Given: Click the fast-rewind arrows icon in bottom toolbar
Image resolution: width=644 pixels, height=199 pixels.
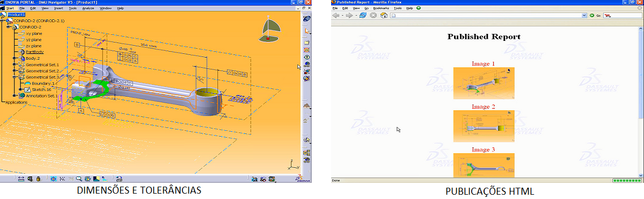Looking at the screenshot, I should tap(62, 179).
